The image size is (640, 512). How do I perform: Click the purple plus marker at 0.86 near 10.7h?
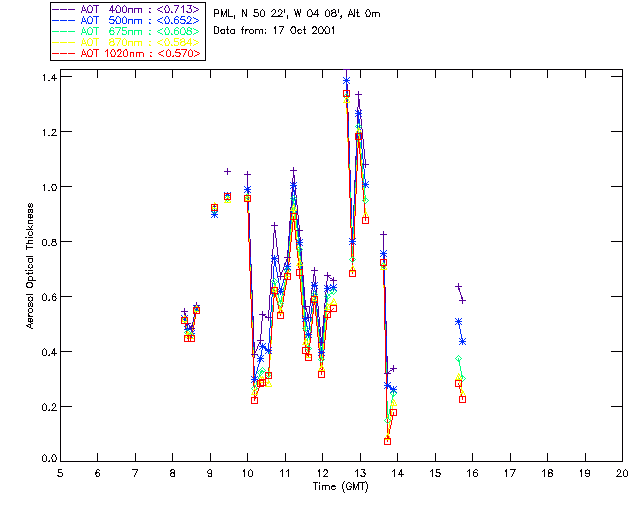tap(275, 225)
